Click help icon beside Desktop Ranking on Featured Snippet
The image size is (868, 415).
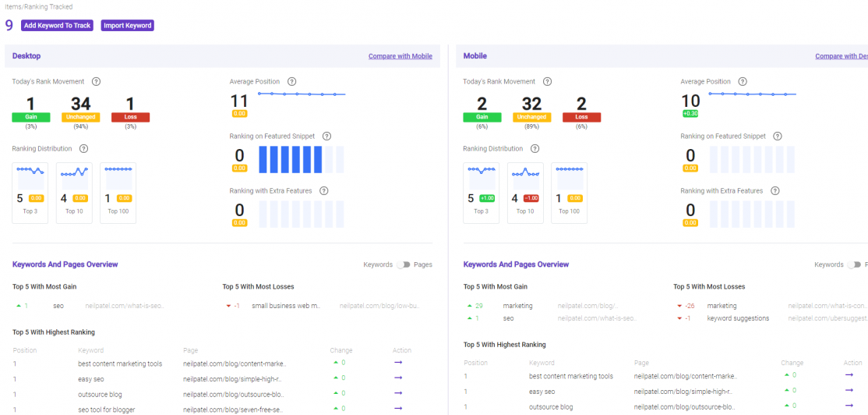click(326, 137)
